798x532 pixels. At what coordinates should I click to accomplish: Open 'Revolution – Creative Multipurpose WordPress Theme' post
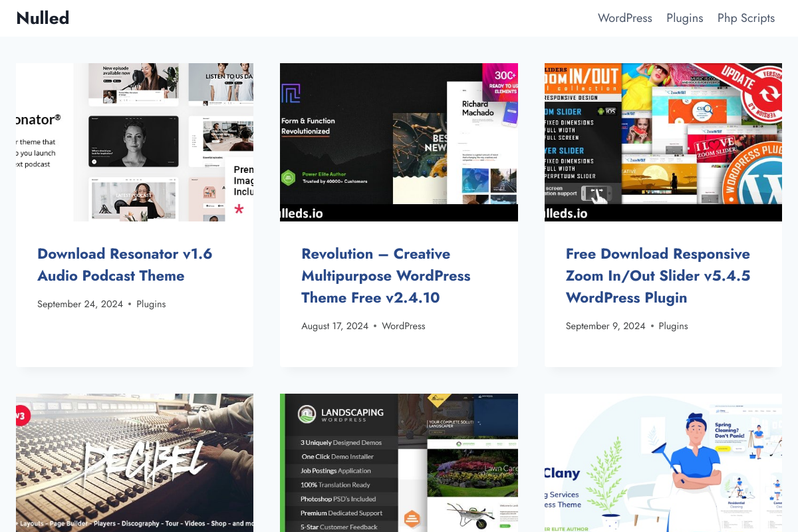386,275
